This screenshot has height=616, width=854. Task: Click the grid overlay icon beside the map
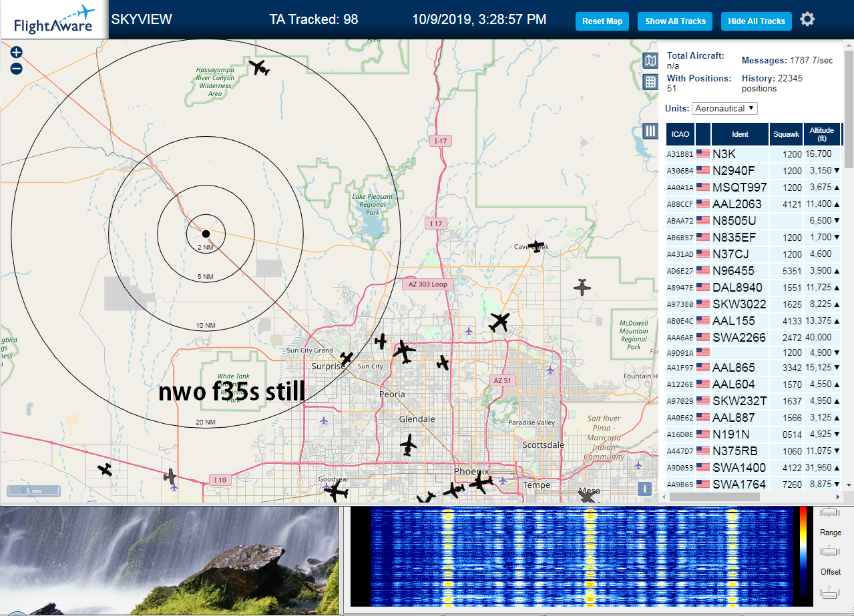click(650, 82)
